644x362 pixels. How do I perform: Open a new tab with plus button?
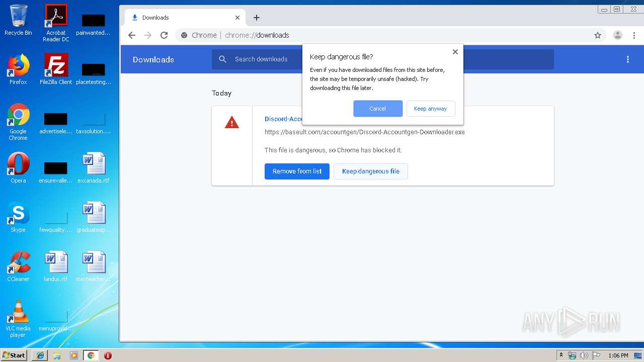[x=257, y=18]
